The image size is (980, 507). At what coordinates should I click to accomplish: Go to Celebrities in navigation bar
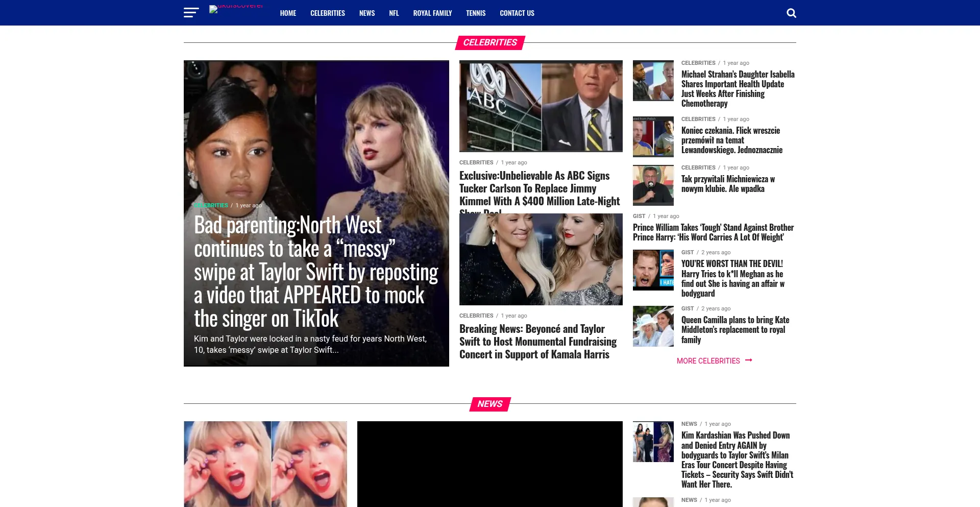click(327, 13)
